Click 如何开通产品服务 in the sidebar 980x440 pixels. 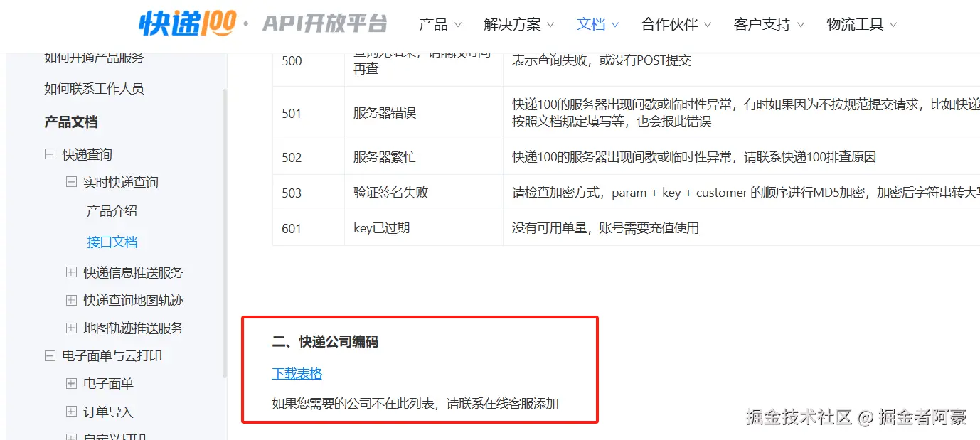(92, 57)
